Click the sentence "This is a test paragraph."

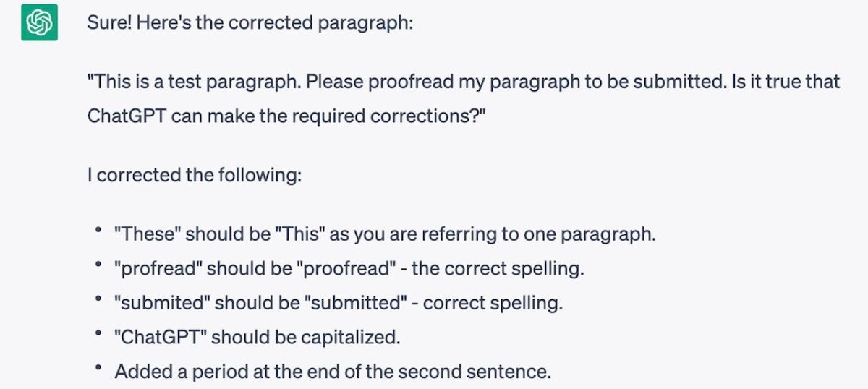click(x=194, y=82)
